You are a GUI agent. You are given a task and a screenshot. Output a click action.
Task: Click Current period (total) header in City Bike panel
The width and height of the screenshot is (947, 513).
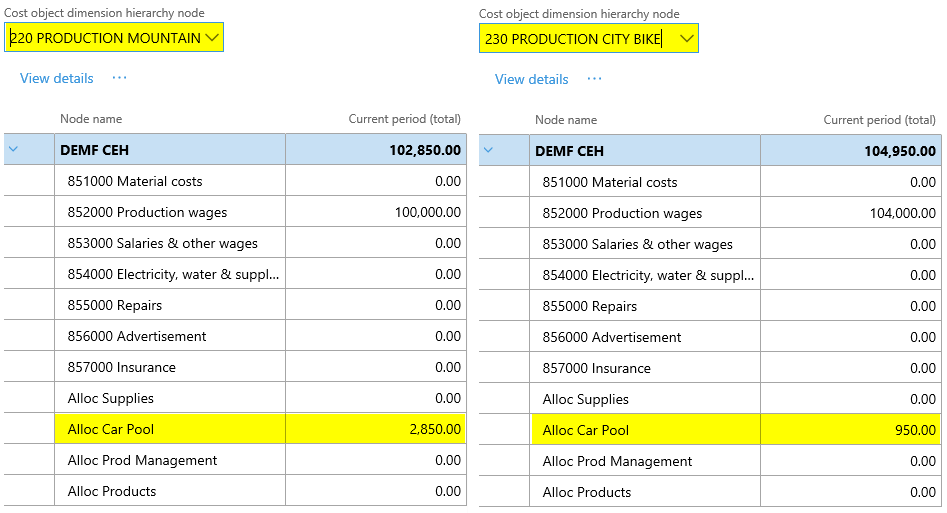[x=879, y=120]
